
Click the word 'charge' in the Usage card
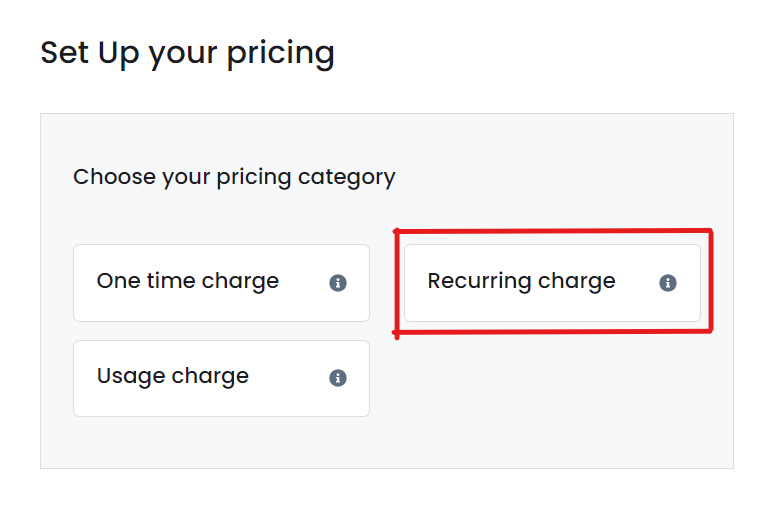coord(210,378)
